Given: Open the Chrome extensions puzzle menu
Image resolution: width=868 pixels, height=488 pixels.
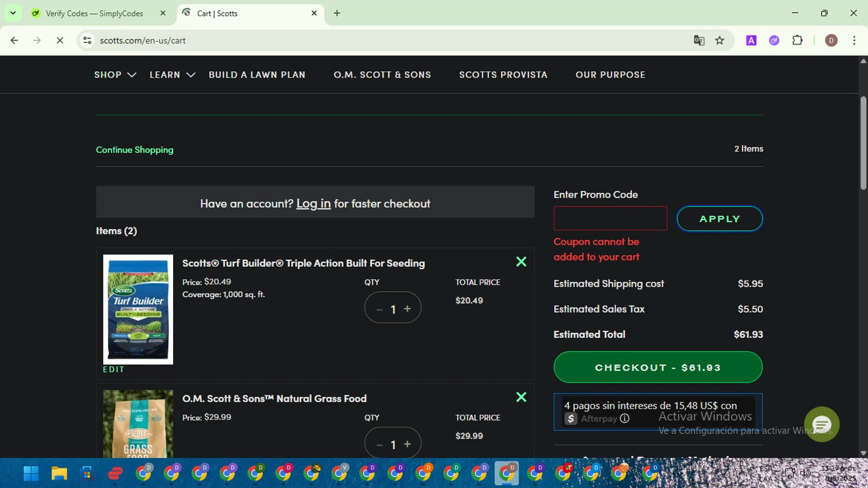Looking at the screenshot, I should pyautogui.click(x=797, y=41).
